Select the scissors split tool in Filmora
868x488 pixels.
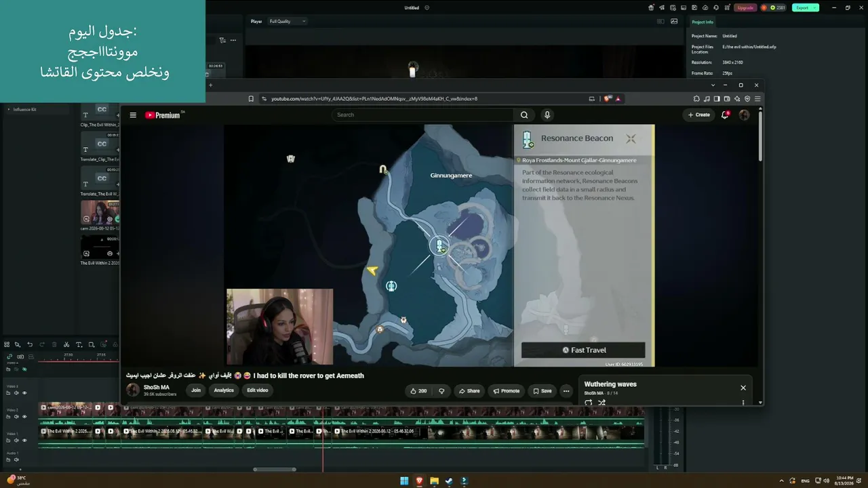tap(66, 344)
